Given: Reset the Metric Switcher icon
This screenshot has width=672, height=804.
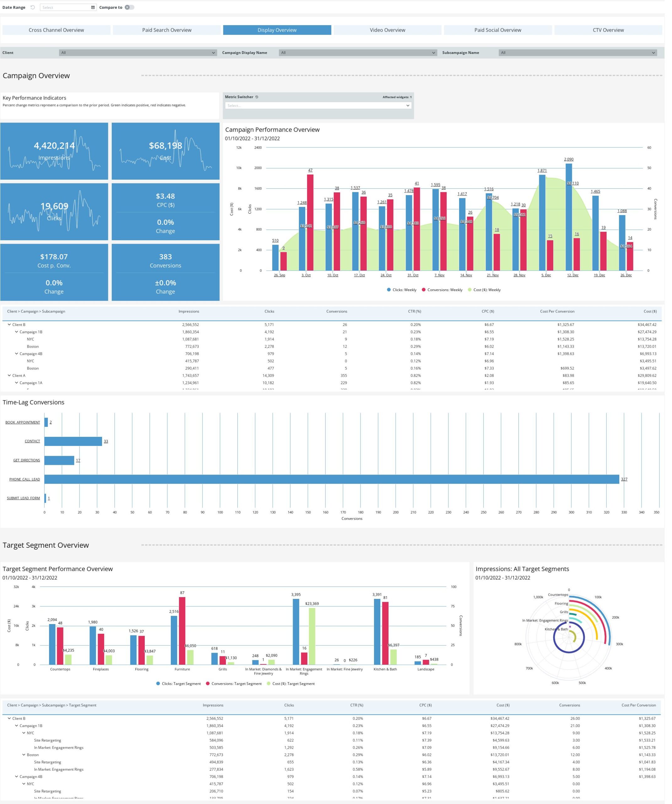Looking at the screenshot, I should (x=257, y=97).
